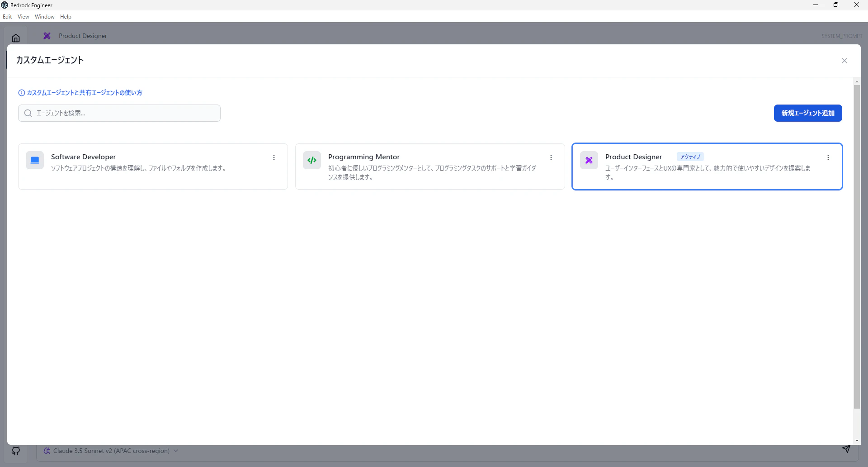Image resolution: width=868 pixels, height=467 pixels.
Task: Click the scrollbar down arrow
Action: pyautogui.click(x=857, y=441)
